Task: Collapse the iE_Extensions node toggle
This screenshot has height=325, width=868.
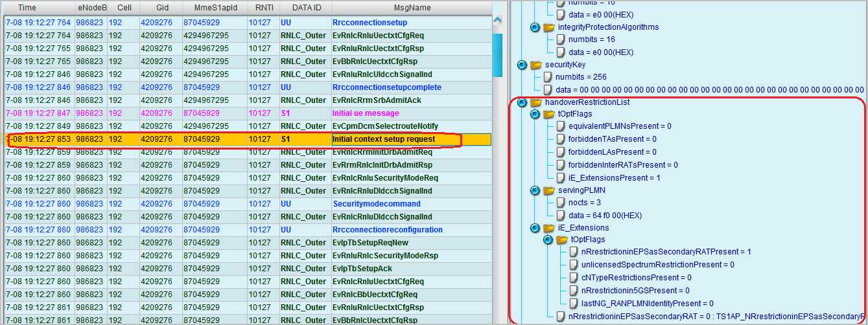Action: click(x=535, y=228)
